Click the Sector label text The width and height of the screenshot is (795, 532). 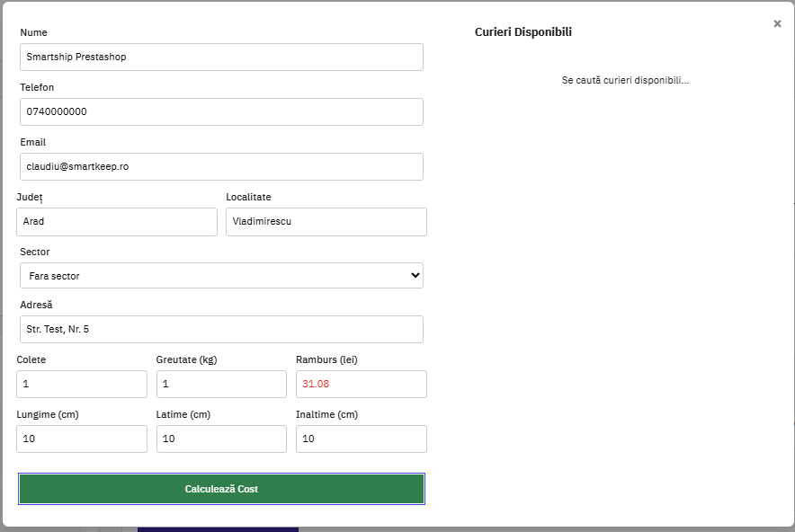coord(35,252)
